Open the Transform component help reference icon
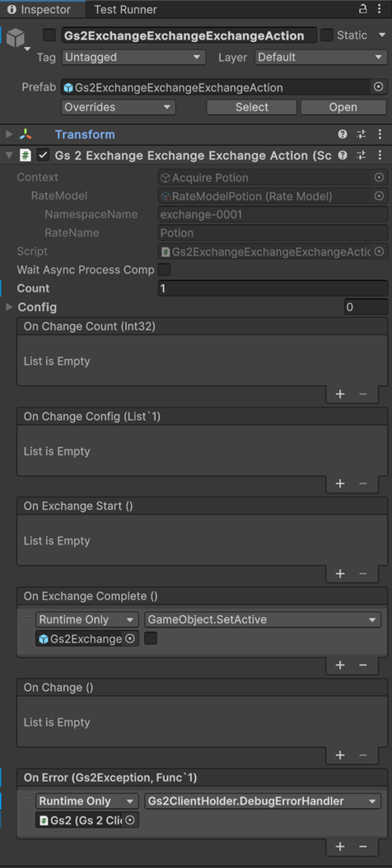 click(343, 134)
